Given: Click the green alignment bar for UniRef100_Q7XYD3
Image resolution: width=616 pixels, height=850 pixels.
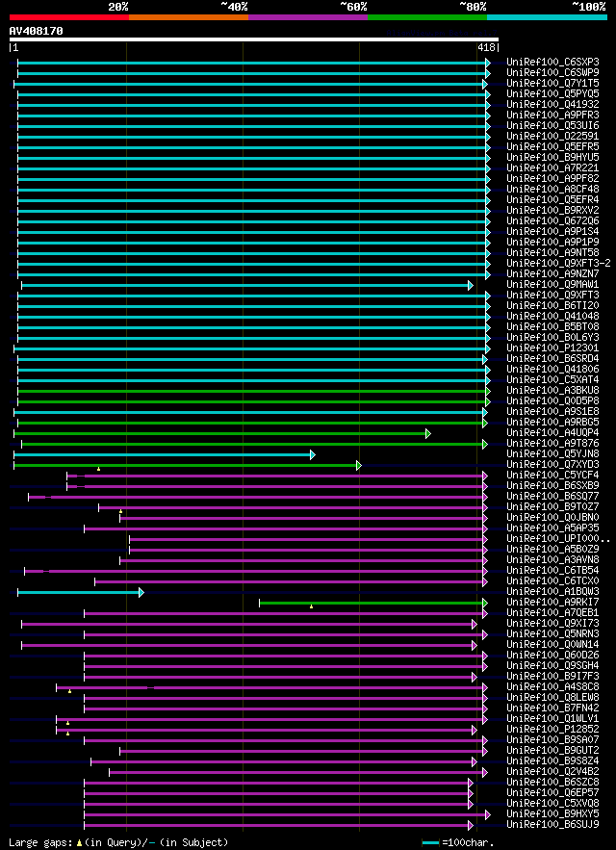Looking at the screenshot, I should click(187, 465).
